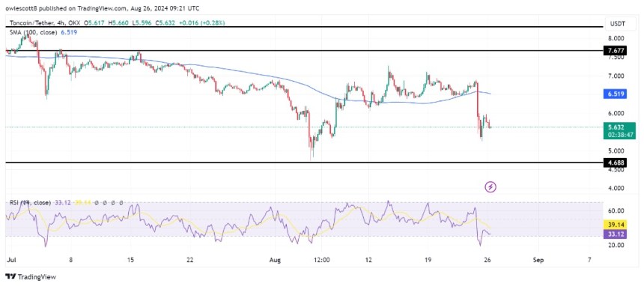Viewport: 644px width, 286px height.
Task: Click the green 5.632 current price tag
Action: pyautogui.click(x=619, y=131)
